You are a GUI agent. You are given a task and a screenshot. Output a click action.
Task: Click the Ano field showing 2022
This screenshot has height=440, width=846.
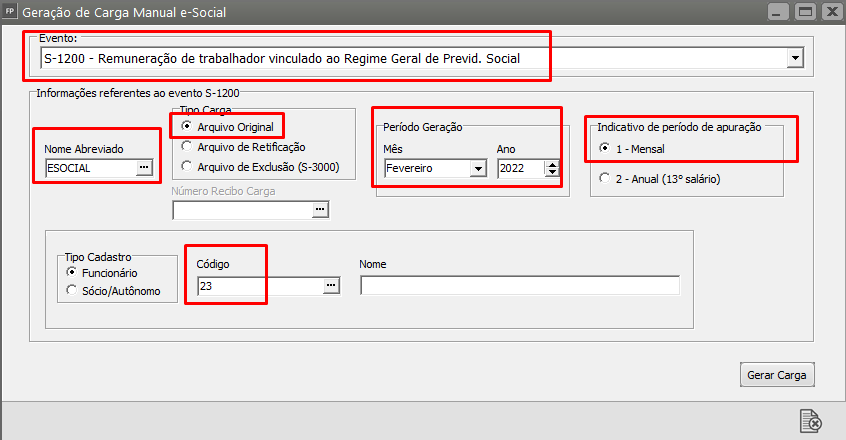tap(521, 168)
